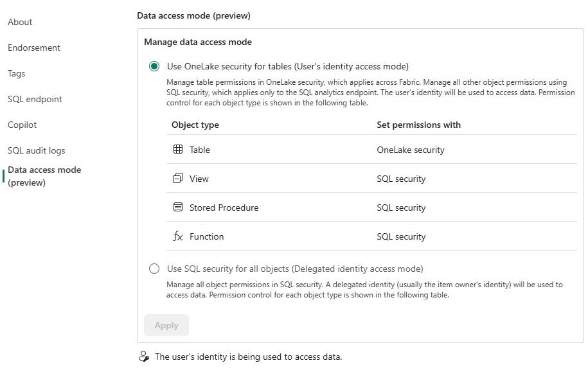Open SQL audit logs section
Viewport: 588px width, 381px height.
37,150
